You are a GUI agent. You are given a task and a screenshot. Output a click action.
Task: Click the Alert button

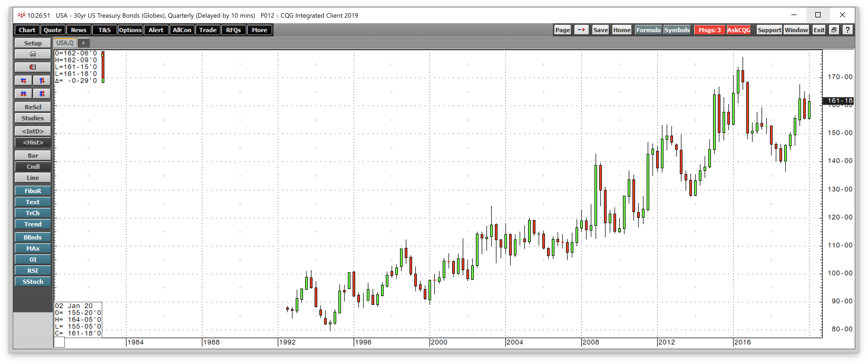tap(156, 30)
